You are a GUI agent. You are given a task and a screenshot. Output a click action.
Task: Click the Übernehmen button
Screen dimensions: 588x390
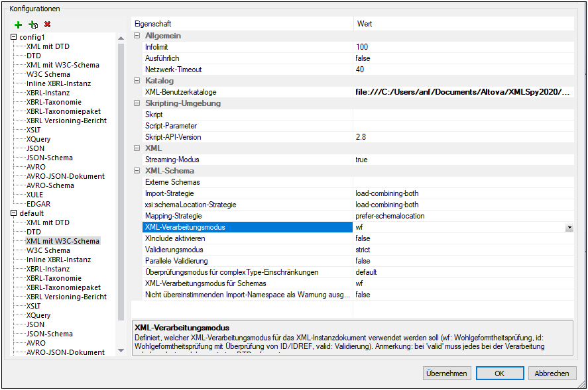point(447,373)
